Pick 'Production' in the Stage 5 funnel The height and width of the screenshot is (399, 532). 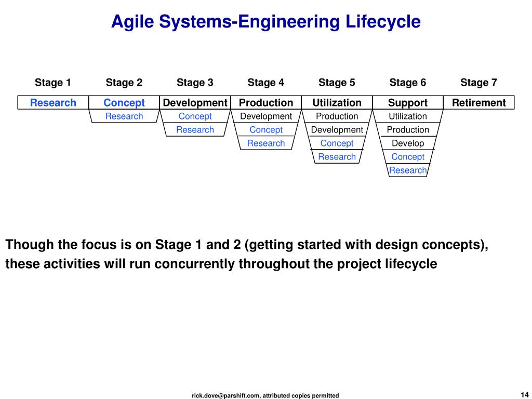click(337, 116)
